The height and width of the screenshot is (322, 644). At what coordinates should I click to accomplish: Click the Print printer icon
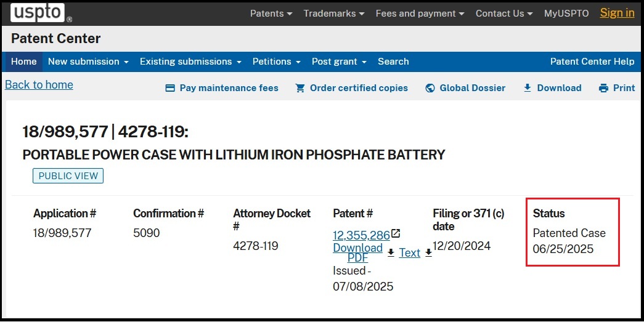pos(603,88)
